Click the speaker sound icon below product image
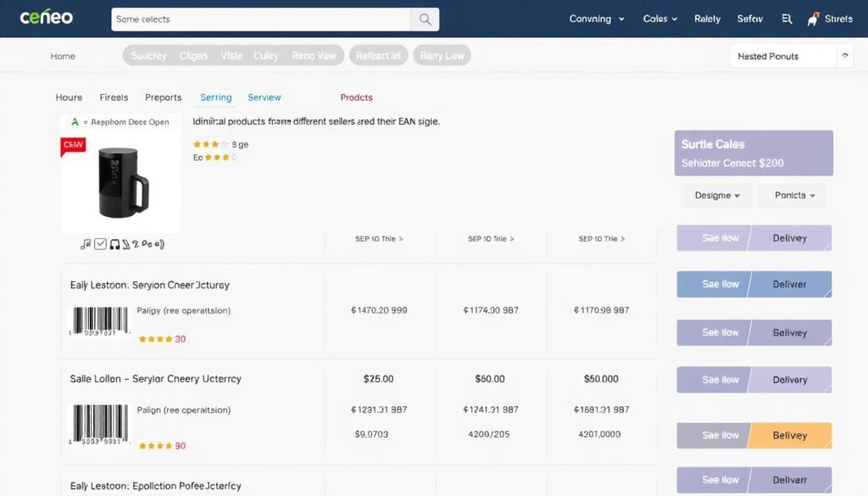Viewport: 868px width, 496px height. [x=159, y=244]
